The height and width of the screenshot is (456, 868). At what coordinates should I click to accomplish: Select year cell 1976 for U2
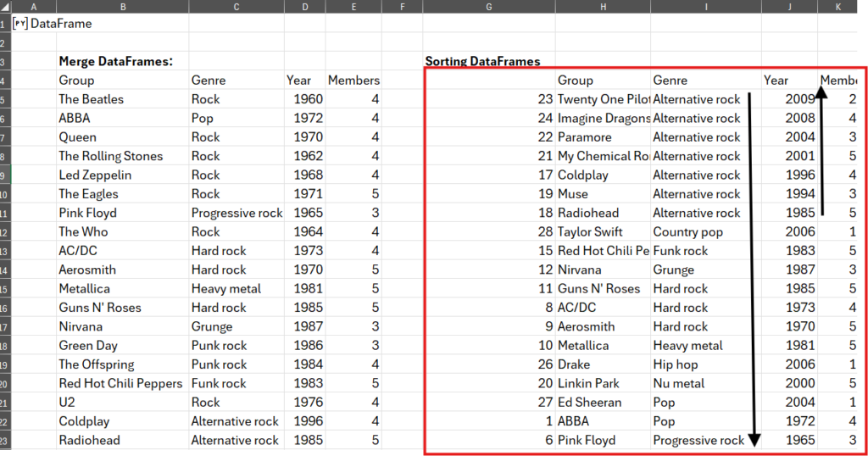pos(305,403)
